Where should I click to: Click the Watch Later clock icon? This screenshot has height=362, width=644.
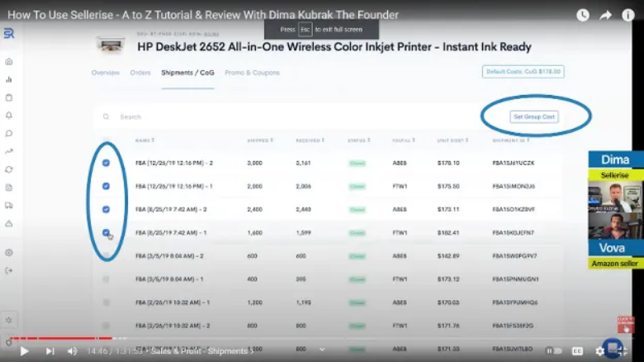(583, 15)
